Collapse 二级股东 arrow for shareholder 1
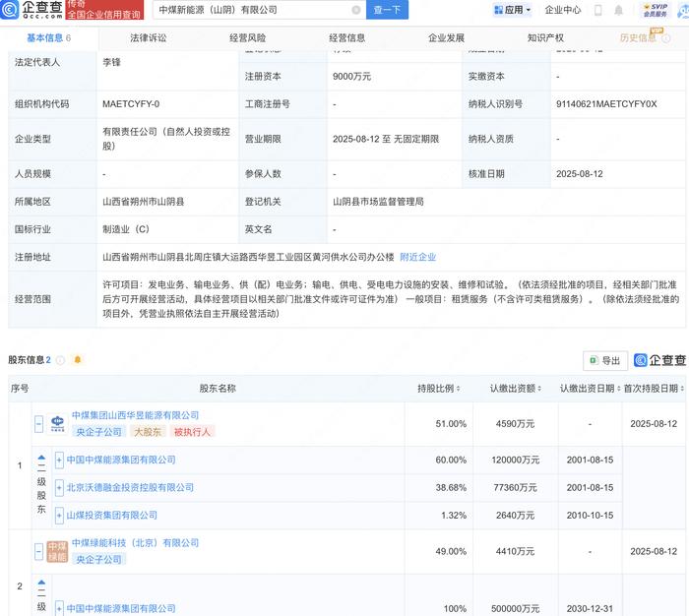The height and width of the screenshot is (616, 689). [41, 458]
